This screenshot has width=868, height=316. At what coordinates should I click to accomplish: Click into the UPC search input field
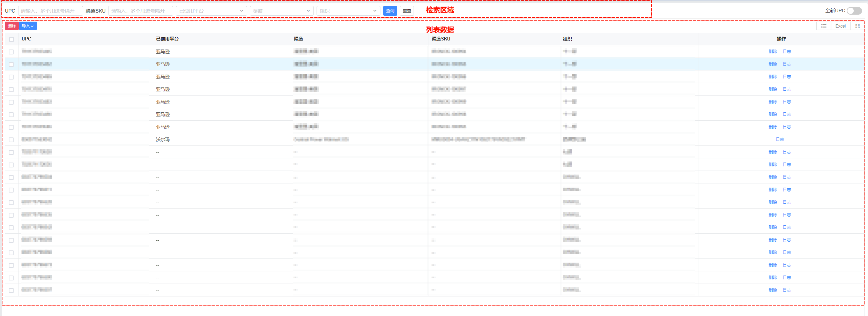[x=50, y=11]
